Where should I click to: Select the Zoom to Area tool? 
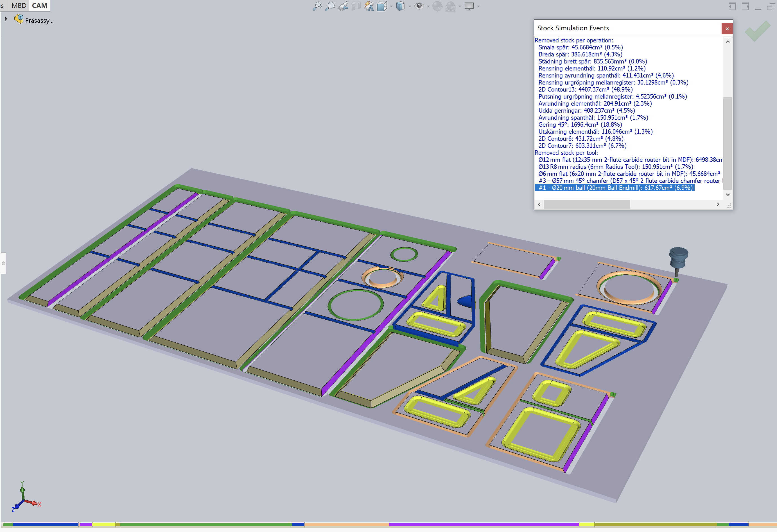[330, 6]
